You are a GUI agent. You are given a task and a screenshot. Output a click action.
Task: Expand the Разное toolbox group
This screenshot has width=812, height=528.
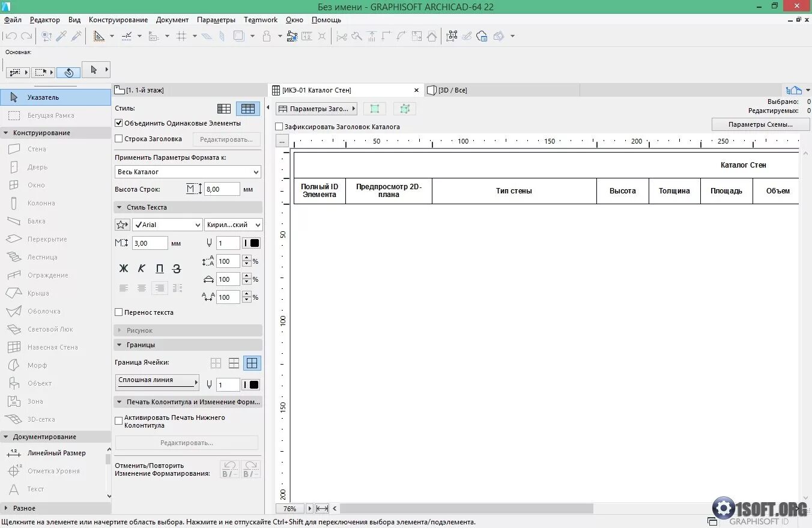pos(55,508)
